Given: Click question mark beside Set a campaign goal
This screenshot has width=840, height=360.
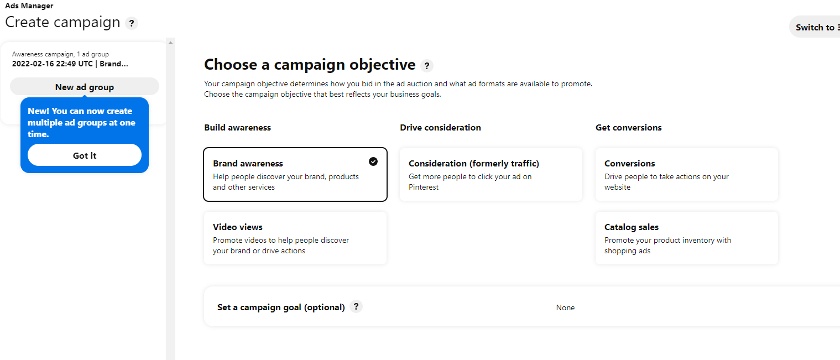Looking at the screenshot, I should (x=356, y=307).
